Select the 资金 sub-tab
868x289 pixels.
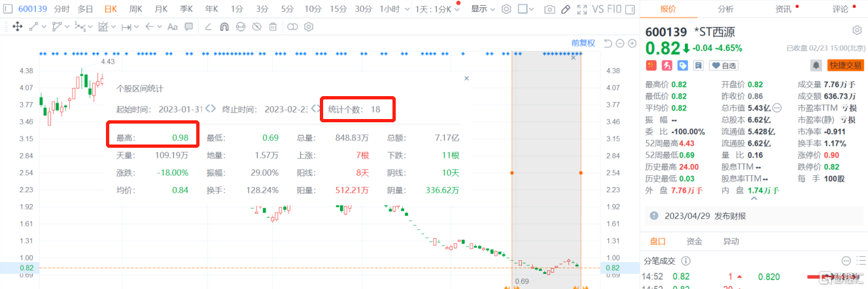694,241
